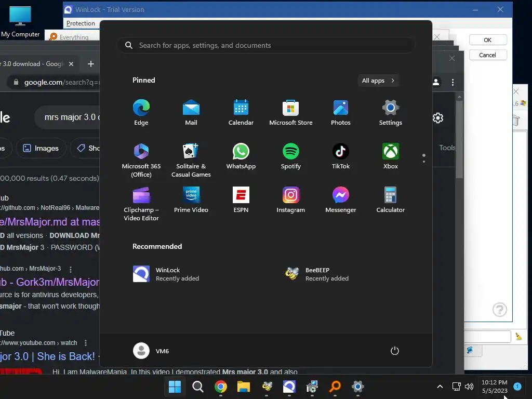Click the Windows Start button on taskbar
This screenshot has height=399, width=532.
(x=175, y=387)
